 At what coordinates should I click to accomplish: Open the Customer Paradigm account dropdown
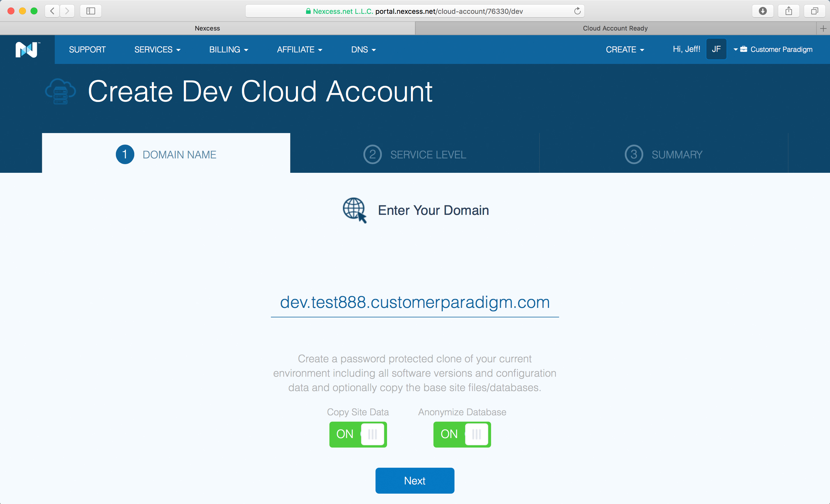coord(773,49)
